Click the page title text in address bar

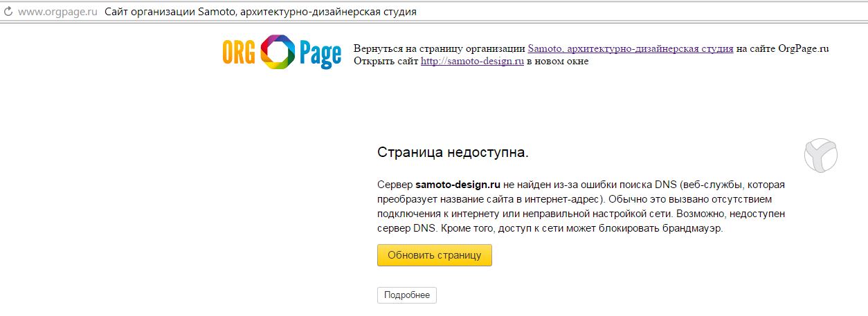261,12
